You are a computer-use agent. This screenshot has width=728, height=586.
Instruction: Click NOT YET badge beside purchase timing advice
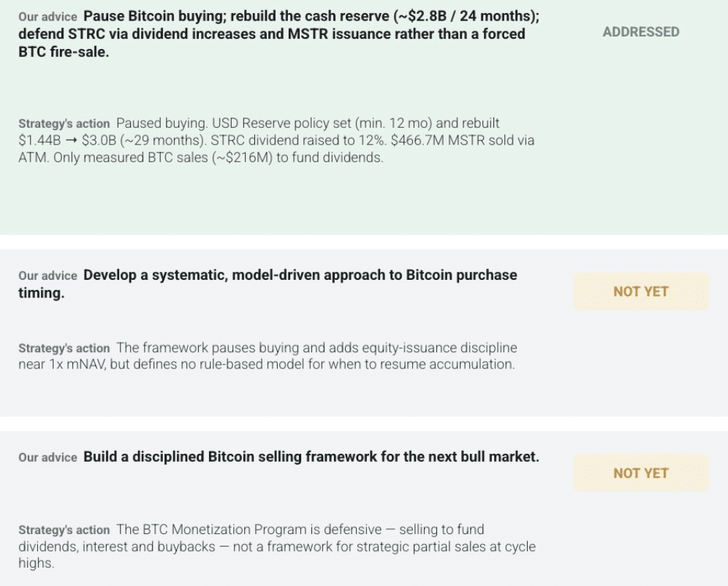(641, 291)
